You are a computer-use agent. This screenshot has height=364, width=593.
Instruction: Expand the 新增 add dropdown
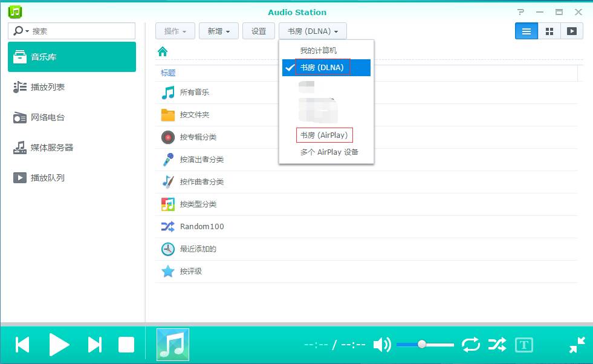click(x=219, y=31)
